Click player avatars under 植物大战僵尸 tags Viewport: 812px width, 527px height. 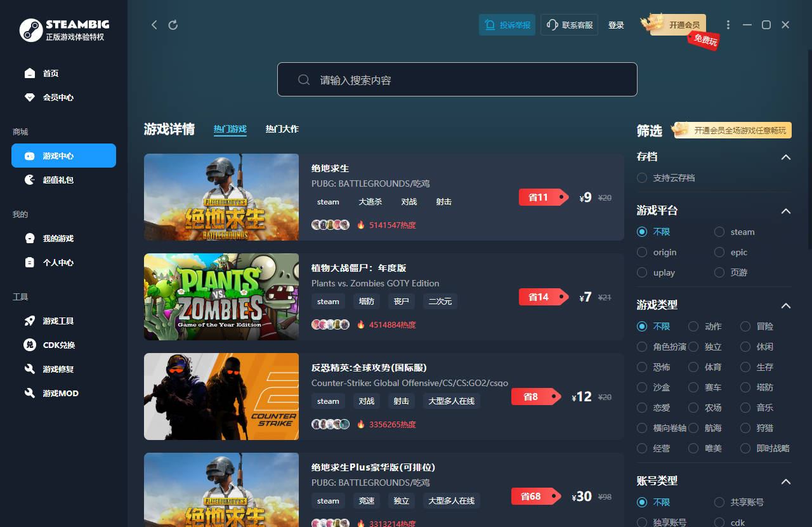pos(331,324)
